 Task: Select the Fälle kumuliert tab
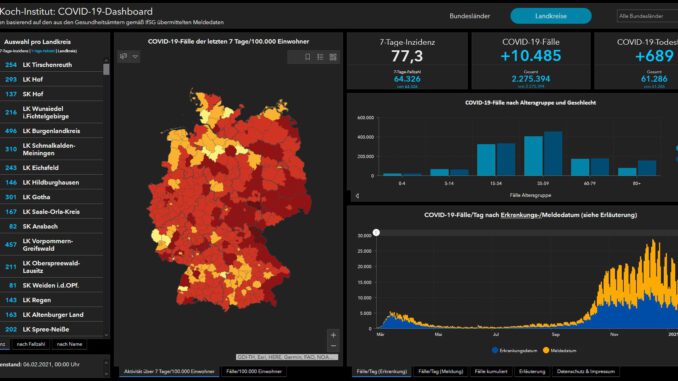coord(491,371)
